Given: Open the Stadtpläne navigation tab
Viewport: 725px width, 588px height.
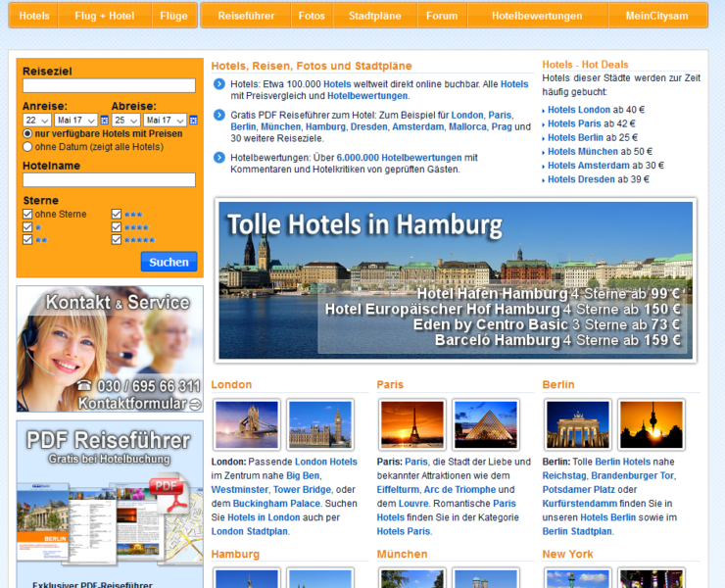Looking at the screenshot, I should [x=375, y=16].
